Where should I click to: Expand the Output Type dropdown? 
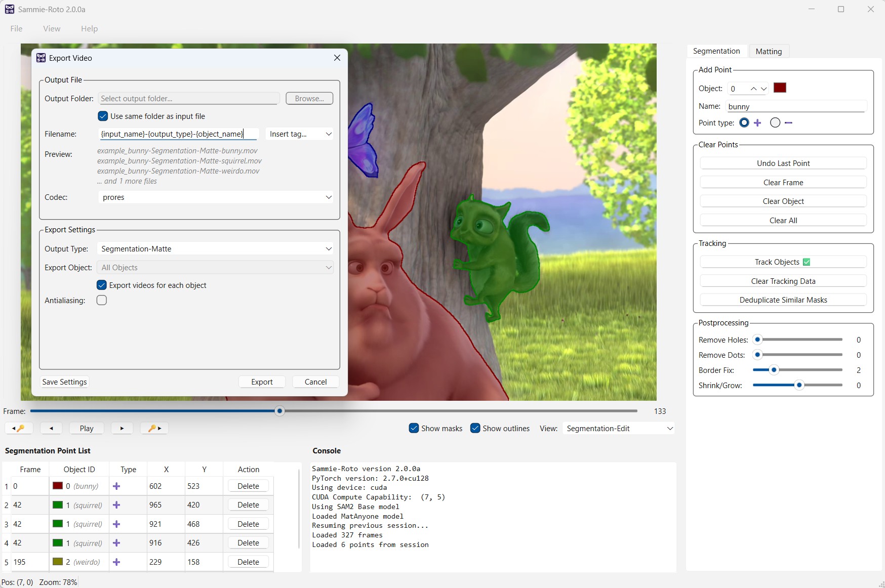[x=216, y=248]
